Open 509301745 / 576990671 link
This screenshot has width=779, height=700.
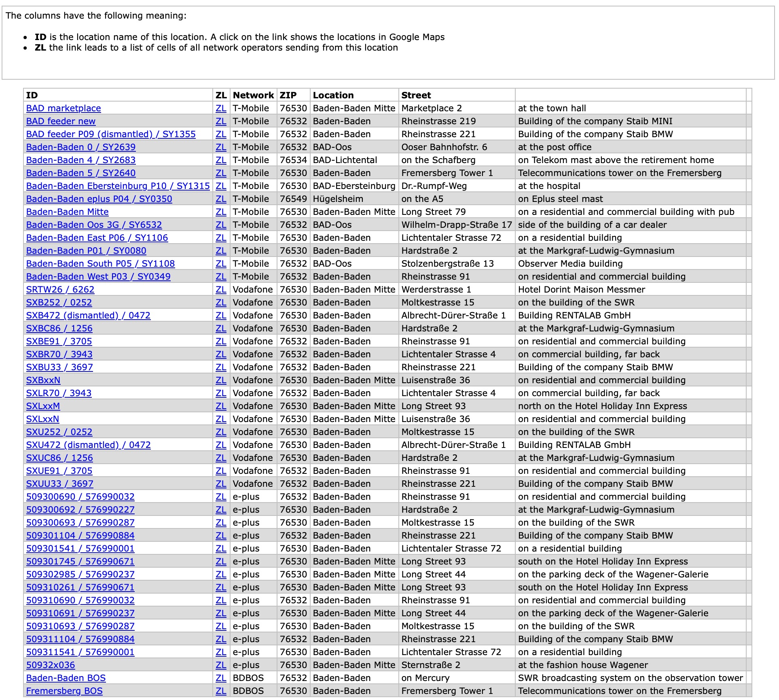pos(80,561)
